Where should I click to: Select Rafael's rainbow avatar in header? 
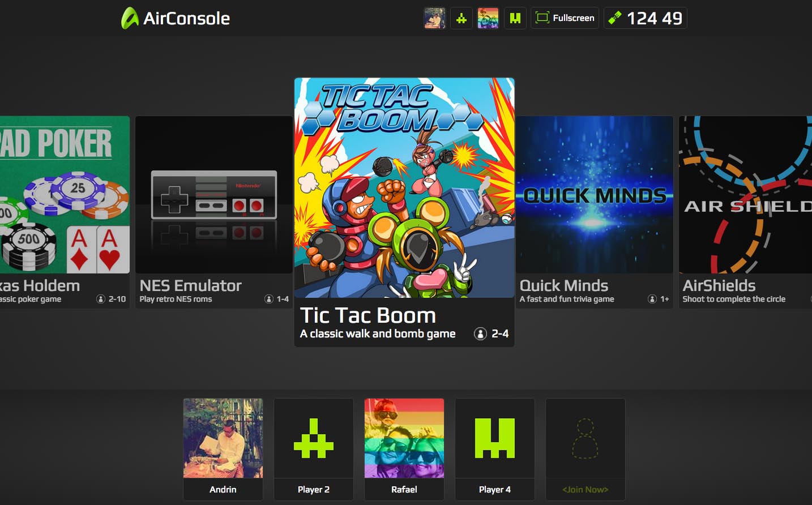(x=488, y=18)
